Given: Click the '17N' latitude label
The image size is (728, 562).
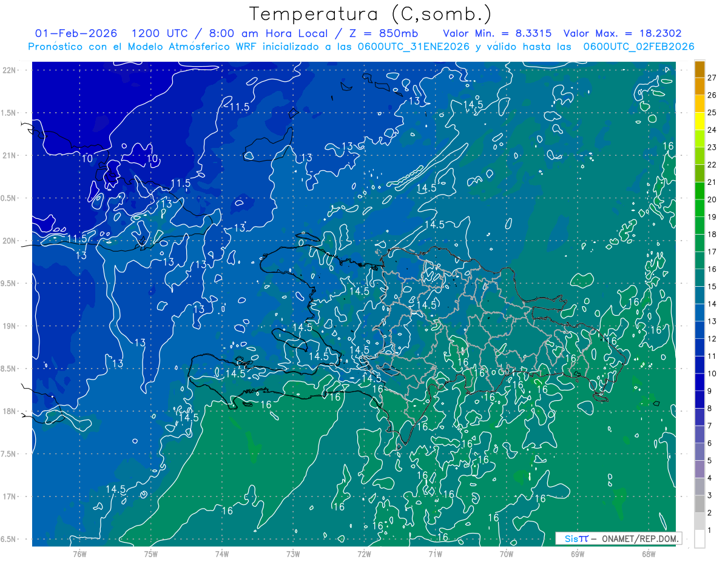Looking at the screenshot, I should point(9,497).
